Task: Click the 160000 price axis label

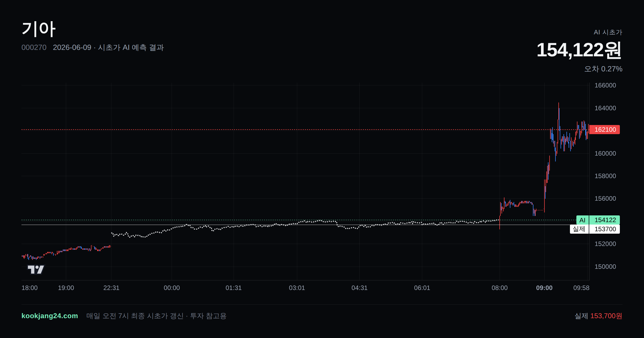Action: click(605, 153)
